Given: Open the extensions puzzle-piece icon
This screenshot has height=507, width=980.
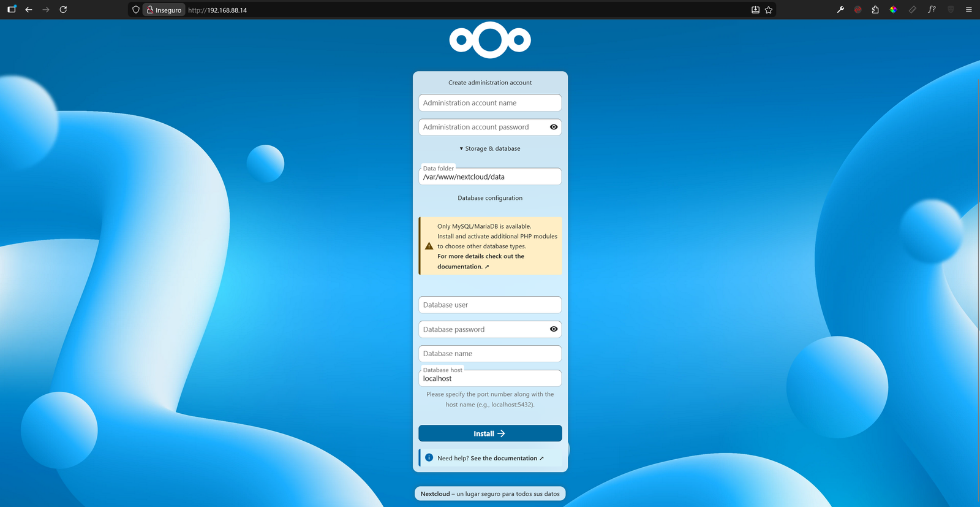Looking at the screenshot, I should point(875,10).
